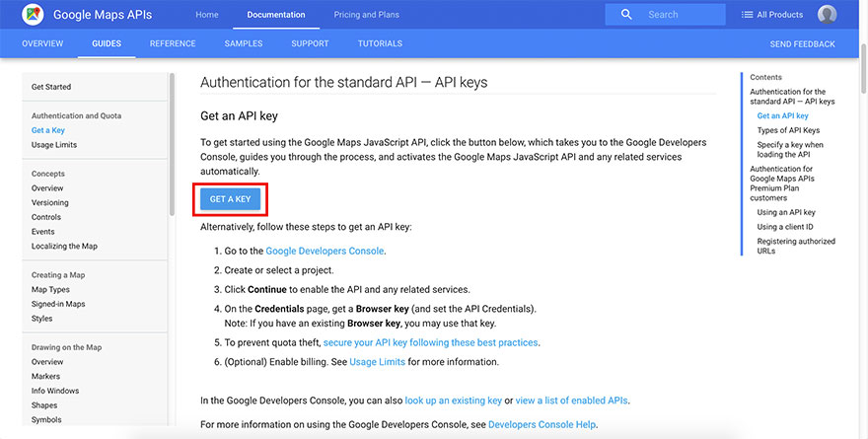Follow the Usage Limits link in step 6
This screenshot has width=868, height=439.
tap(377, 362)
